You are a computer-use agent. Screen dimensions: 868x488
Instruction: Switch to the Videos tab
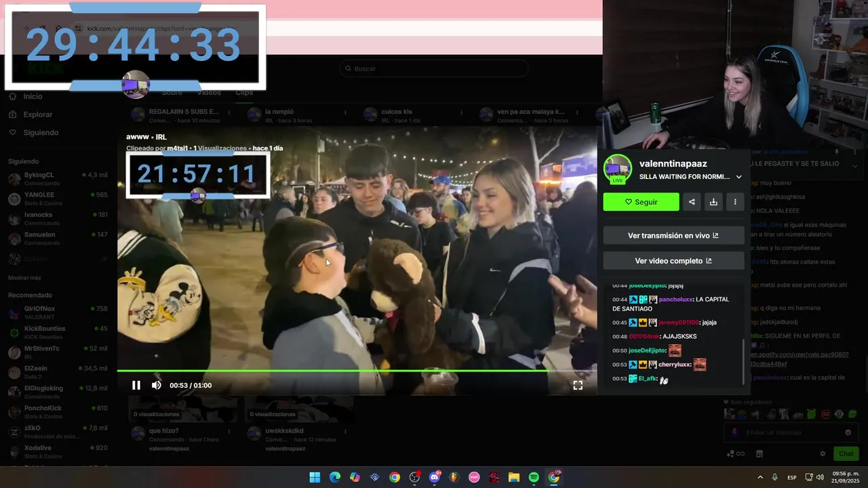click(x=209, y=93)
